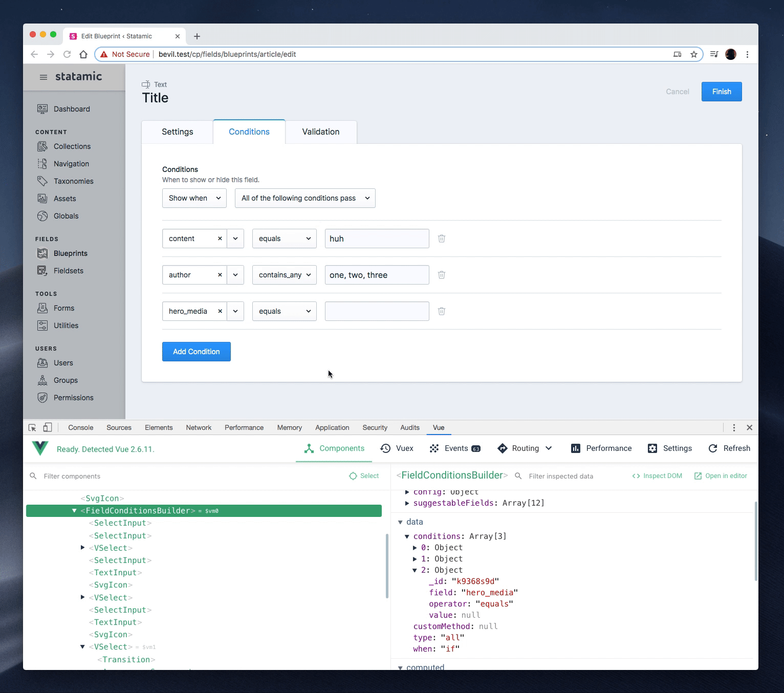
Task: Click the Assets sidebar icon
Action: (42, 199)
